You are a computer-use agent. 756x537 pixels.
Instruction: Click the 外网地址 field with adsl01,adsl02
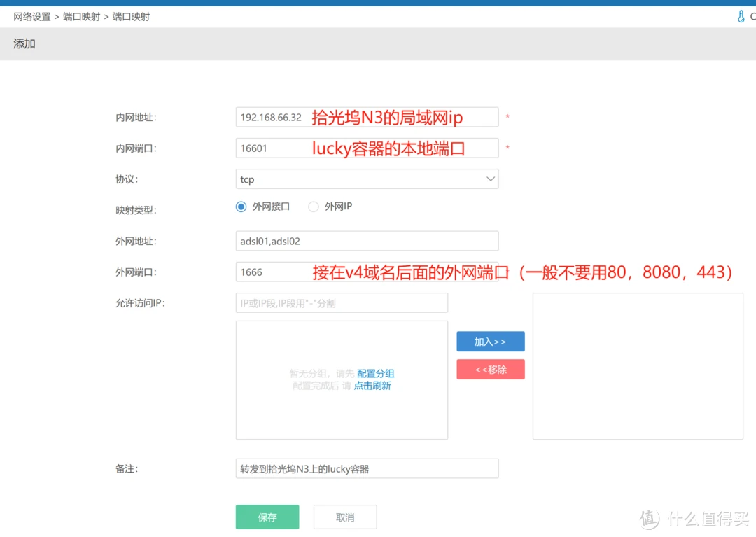(x=367, y=241)
